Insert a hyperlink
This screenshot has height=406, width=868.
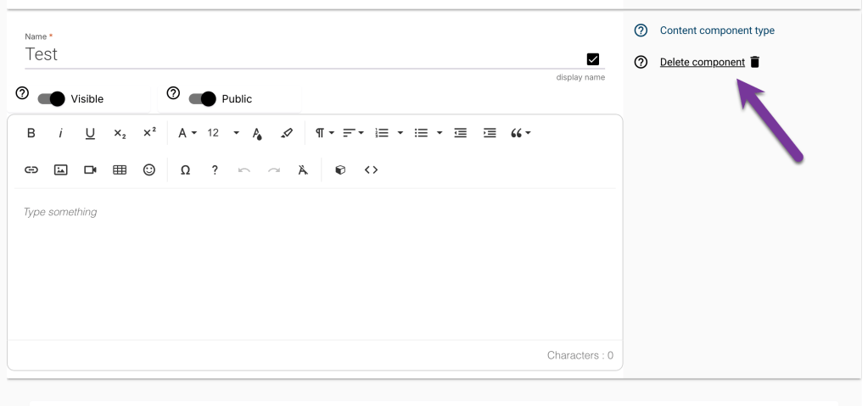[31, 170]
